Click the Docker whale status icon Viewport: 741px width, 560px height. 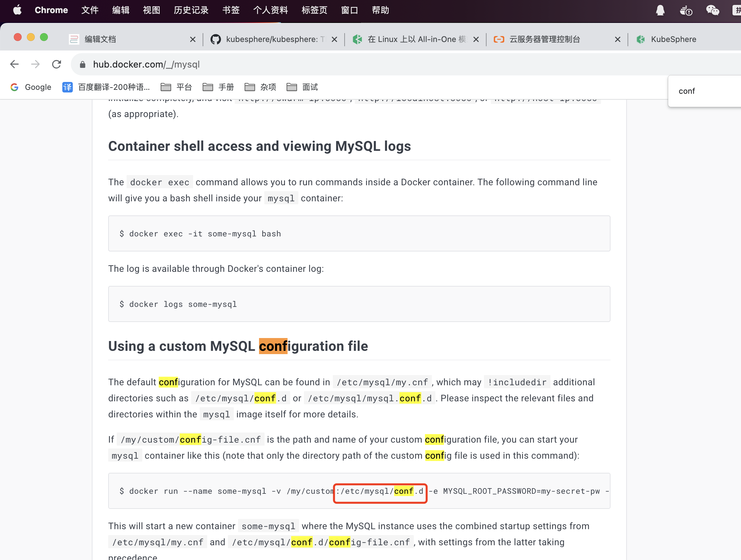[x=686, y=10]
